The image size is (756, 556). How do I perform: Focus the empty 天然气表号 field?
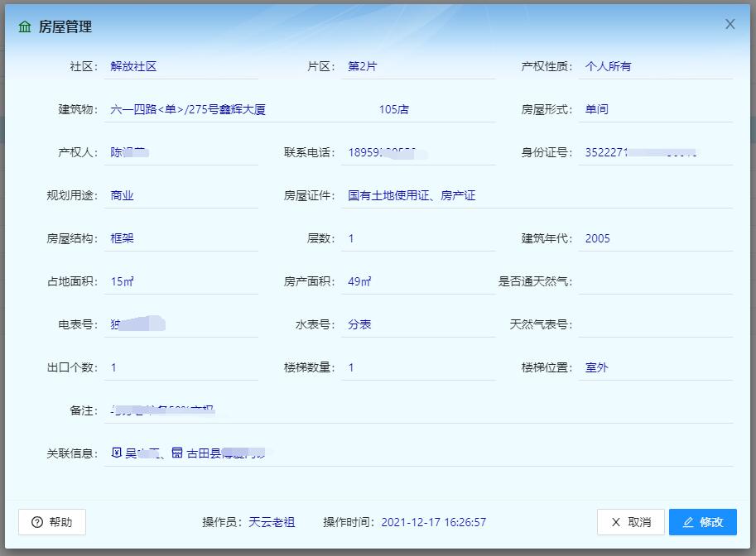655,324
